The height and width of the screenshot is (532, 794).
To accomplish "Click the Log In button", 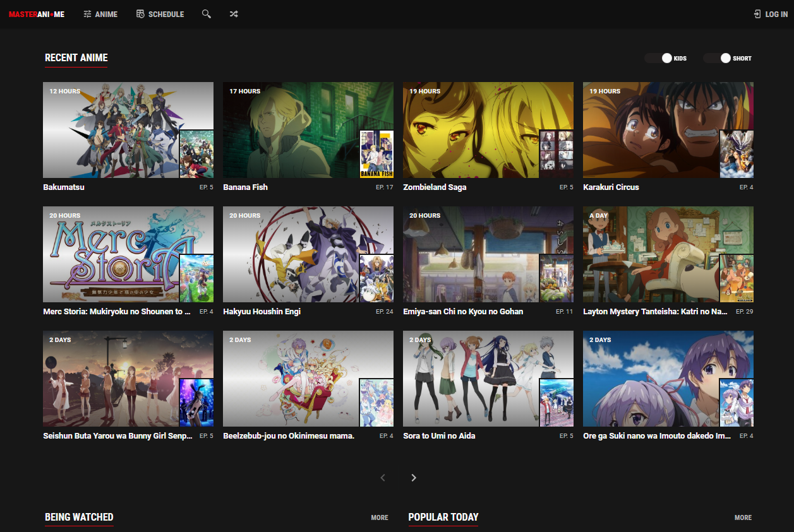I will coord(771,14).
